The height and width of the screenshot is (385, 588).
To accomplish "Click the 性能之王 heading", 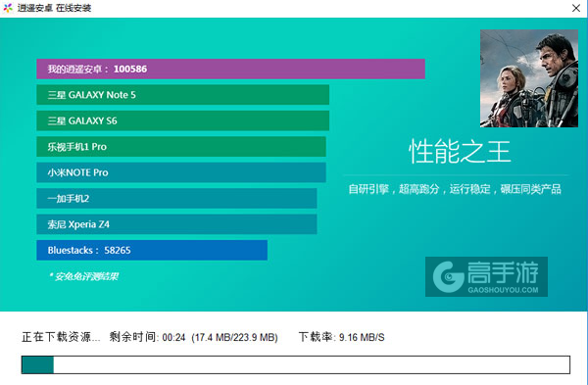I will pyautogui.click(x=460, y=152).
